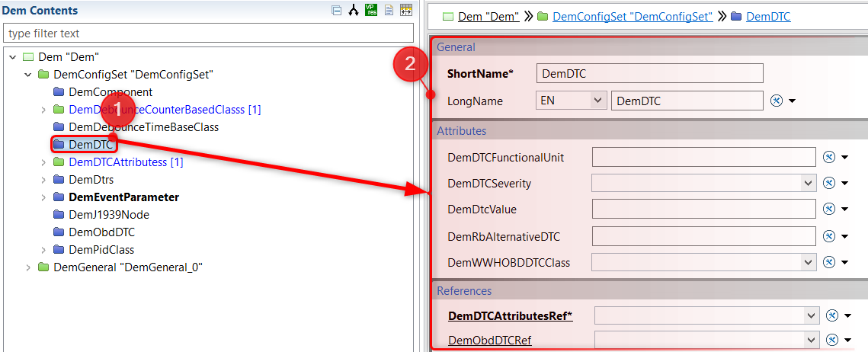
Task: Collapse the DemConfigSet tree node
Action: click(x=27, y=74)
